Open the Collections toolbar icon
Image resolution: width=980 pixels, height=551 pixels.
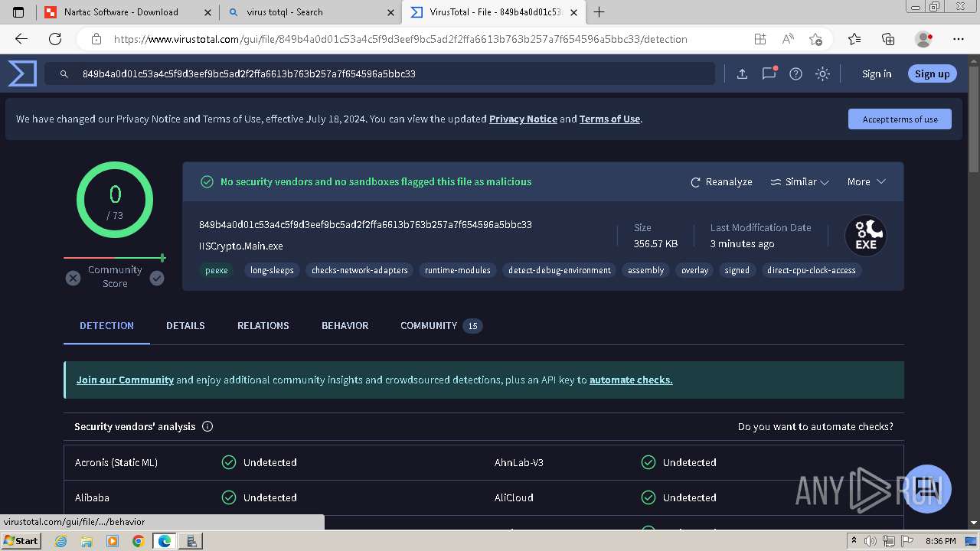pyautogui.click(x=888, y=39)
